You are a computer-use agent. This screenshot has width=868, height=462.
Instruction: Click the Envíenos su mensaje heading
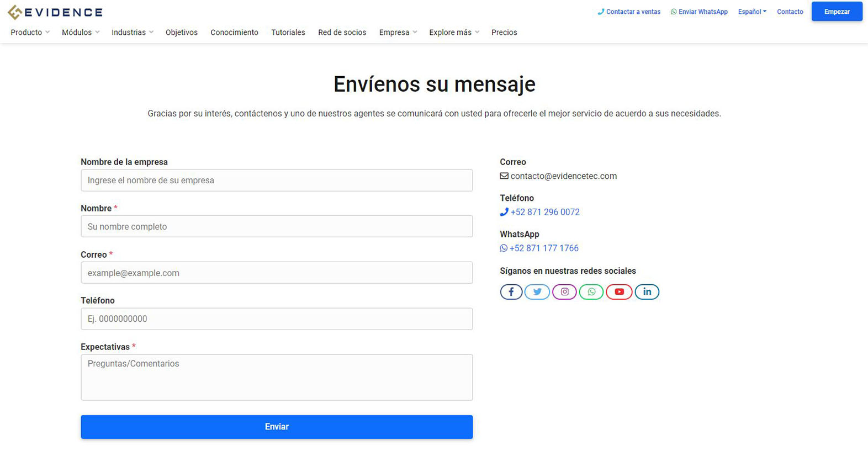coord(435,84)
